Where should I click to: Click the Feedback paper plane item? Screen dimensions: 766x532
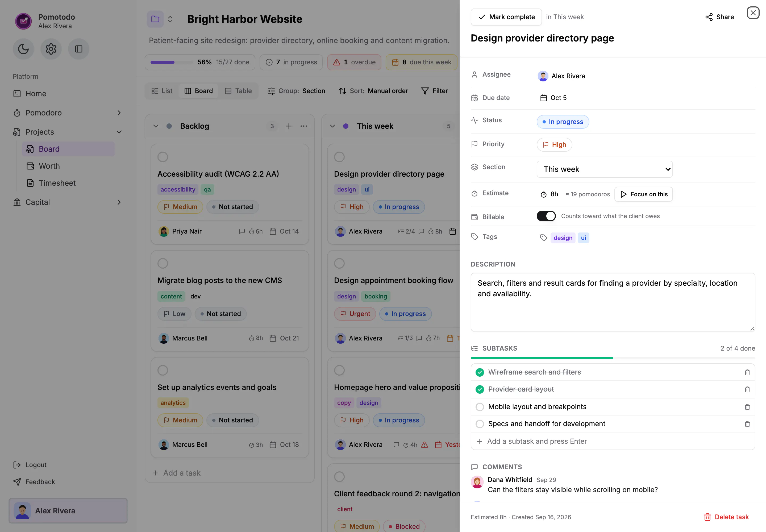(x=34, y=482)
